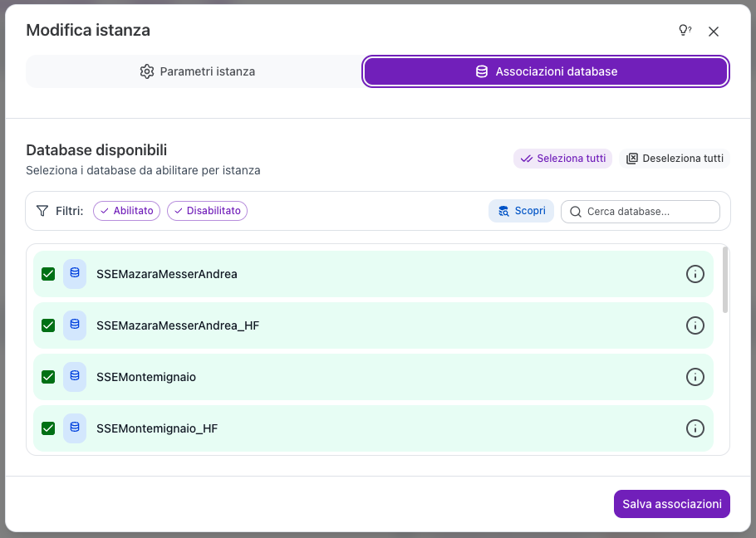Toggle the Abilitato filter chip
The image size is (756, 538).
click(127, 211)
